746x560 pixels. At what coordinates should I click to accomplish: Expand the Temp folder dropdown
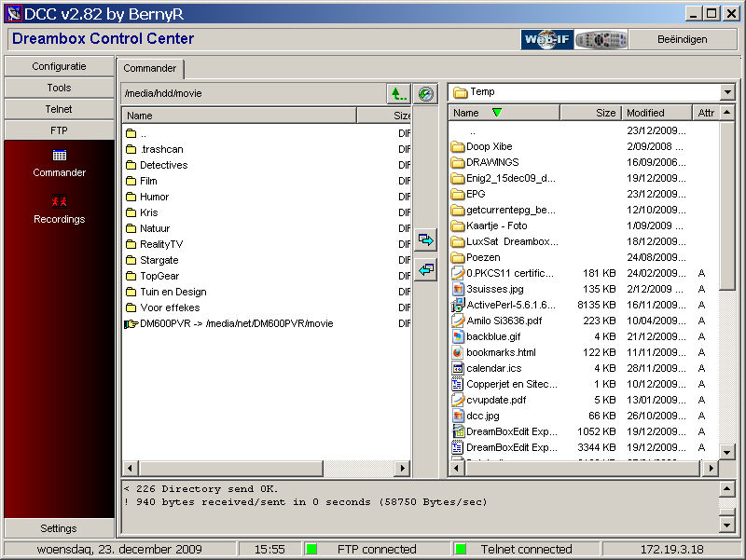pyautogui.click(x=727, y=92)
